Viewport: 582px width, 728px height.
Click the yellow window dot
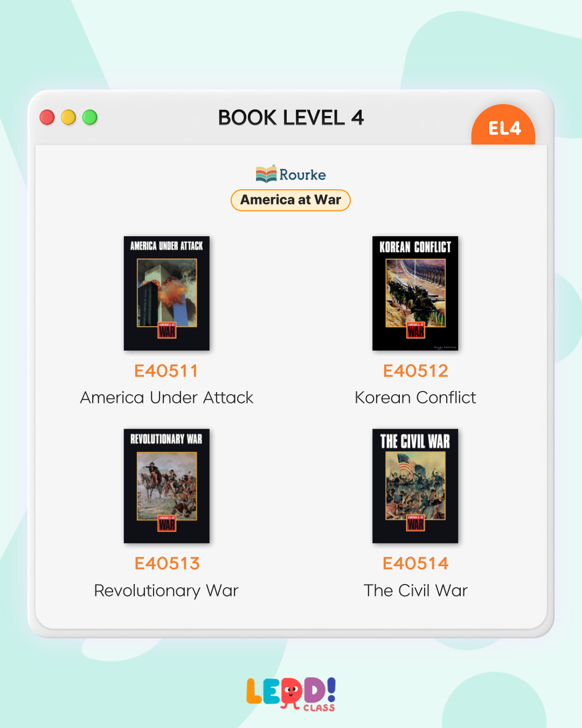tap(68, 117)
